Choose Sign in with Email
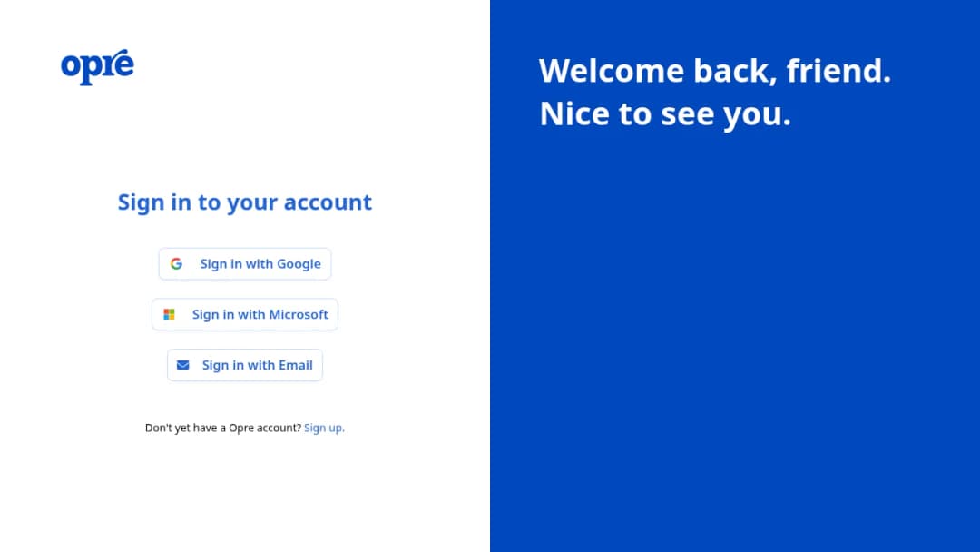980x552 pixels. (x=245, y=365)
